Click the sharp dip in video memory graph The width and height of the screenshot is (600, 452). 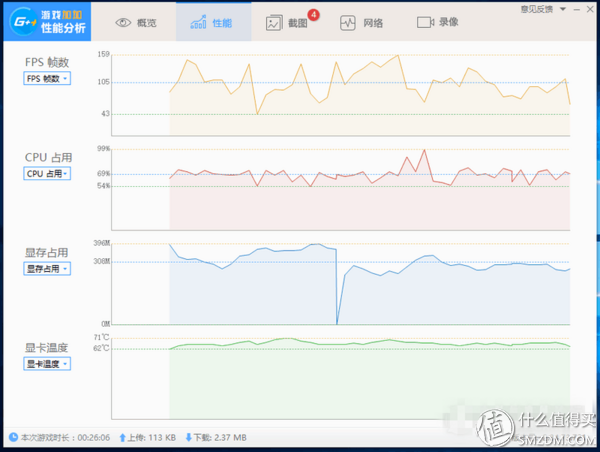[x=337, y=321]
